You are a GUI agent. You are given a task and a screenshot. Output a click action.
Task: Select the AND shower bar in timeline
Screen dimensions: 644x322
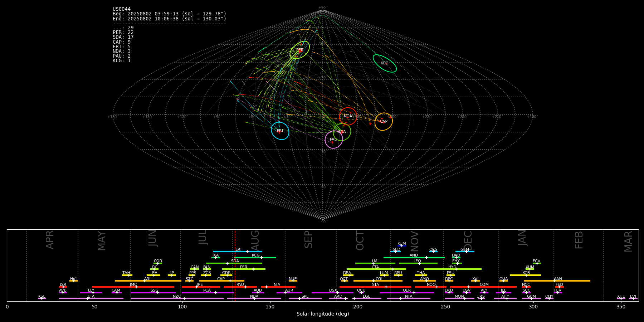tap(414, 258)
